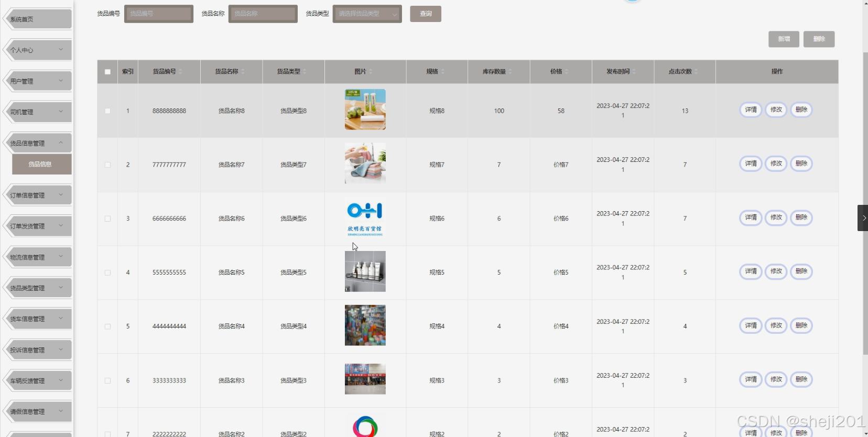Select the checkbox for item 6666666666
This screenshot has width=868, height=437.
(107, 219)
